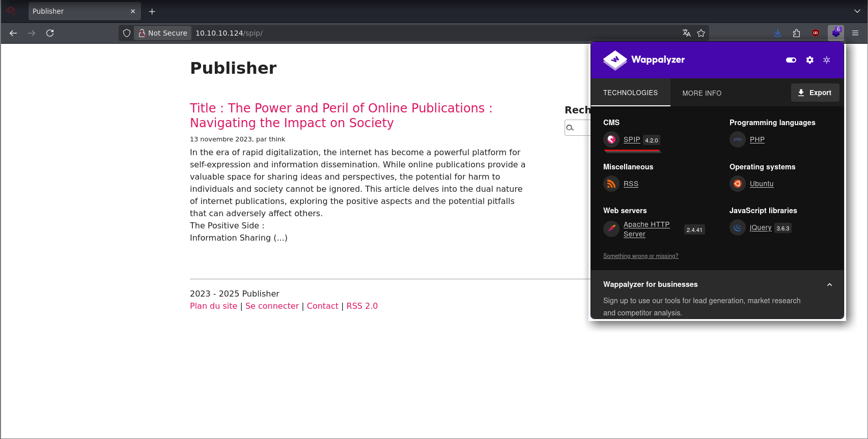
Task: Open the browser hamburger menu
Action: pos(855,33)
